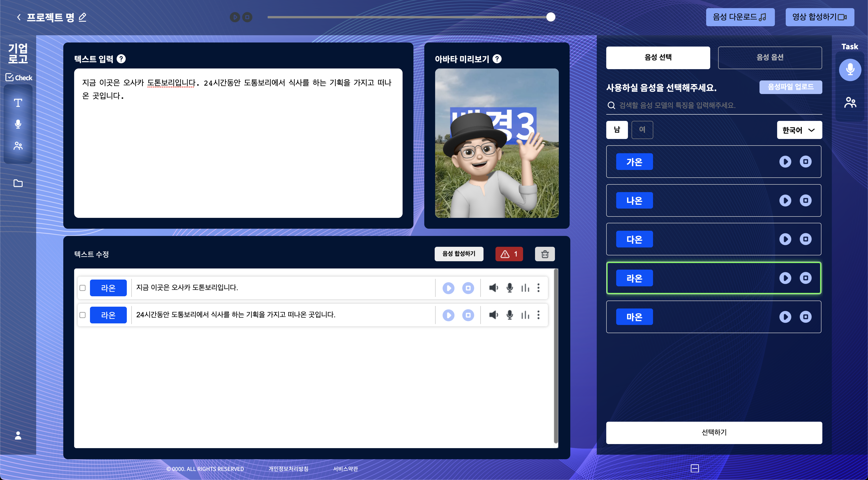Image resolution: width=868 pixels, height=480 pixels.
Task: Toggle the Check item in left sidebar
Action: tap(19, 78)
